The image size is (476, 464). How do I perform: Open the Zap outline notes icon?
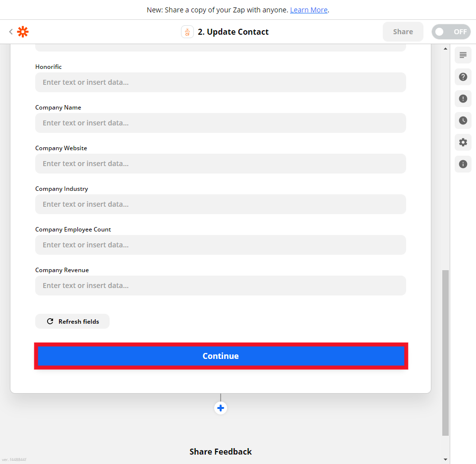tap(463, 55)
